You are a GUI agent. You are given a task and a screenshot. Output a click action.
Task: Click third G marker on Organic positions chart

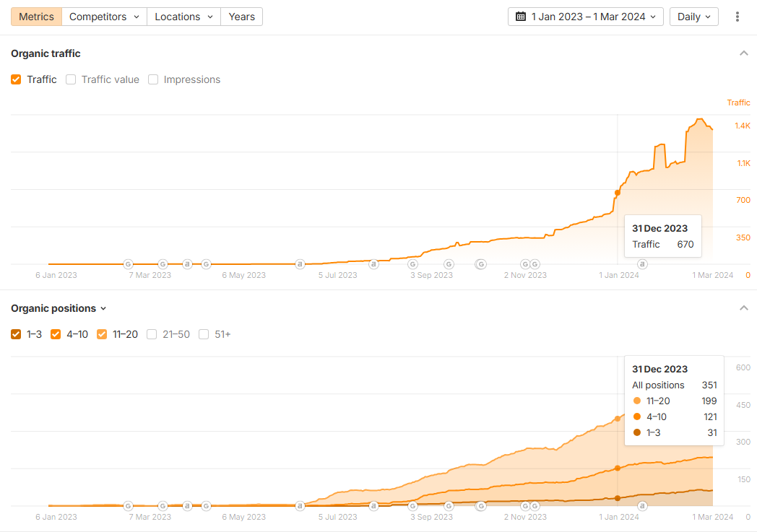pyautogui.click(x=206, y=506)
